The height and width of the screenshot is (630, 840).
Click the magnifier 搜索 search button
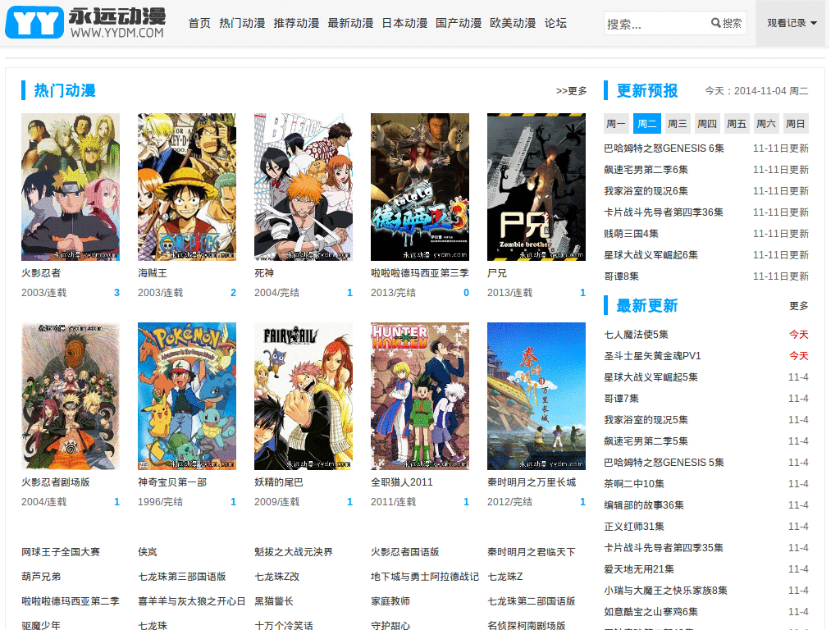tap(727, 24)
